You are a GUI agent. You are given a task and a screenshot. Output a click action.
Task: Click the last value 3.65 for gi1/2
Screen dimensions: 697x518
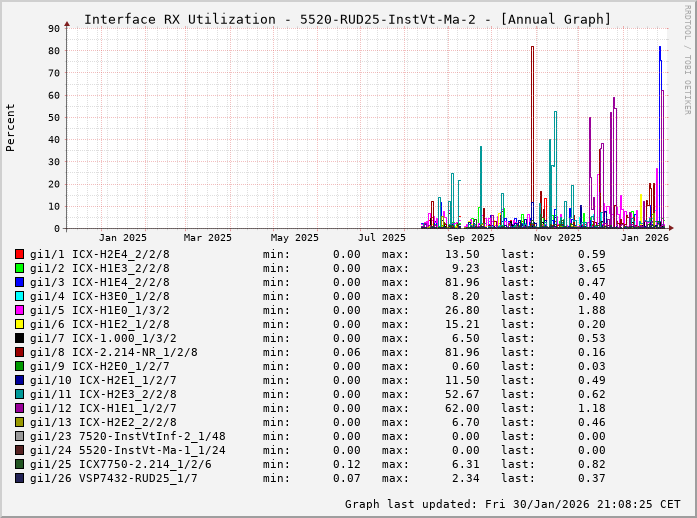point(592,268)
